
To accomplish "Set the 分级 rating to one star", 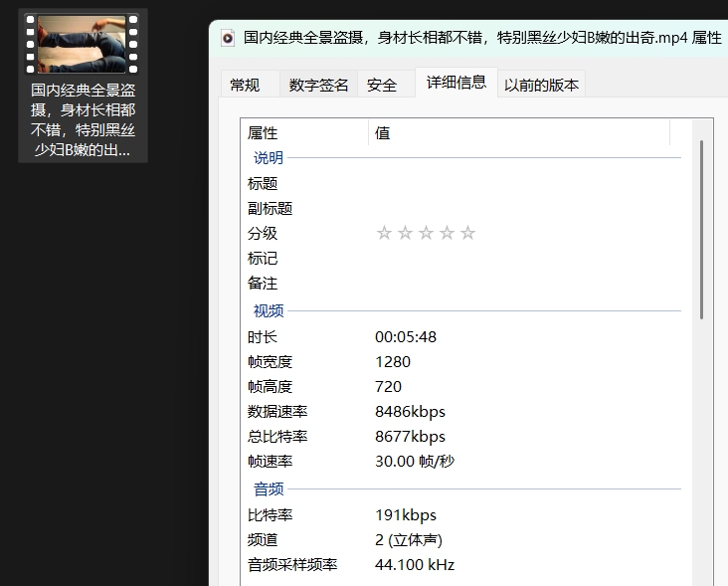I will coord(384,233).
